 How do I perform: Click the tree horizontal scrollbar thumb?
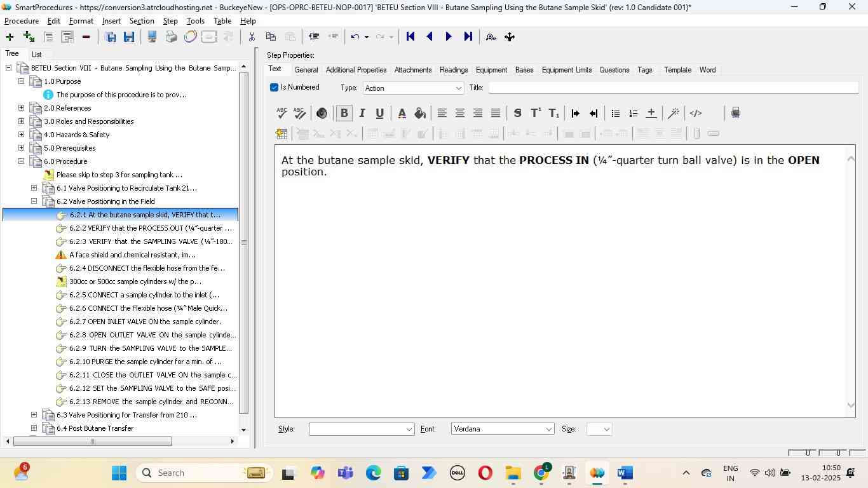click(93, 442)
